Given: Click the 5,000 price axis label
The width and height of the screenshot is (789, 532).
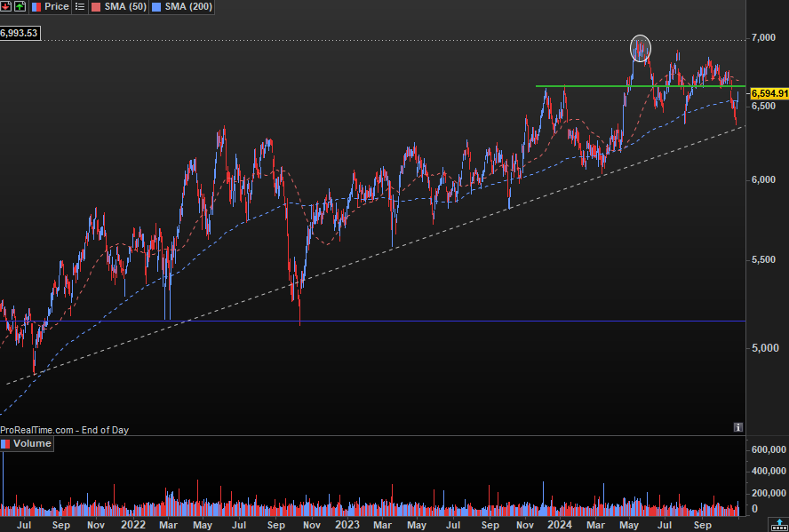Looking at the screenshot, I should tap(763, 348).
